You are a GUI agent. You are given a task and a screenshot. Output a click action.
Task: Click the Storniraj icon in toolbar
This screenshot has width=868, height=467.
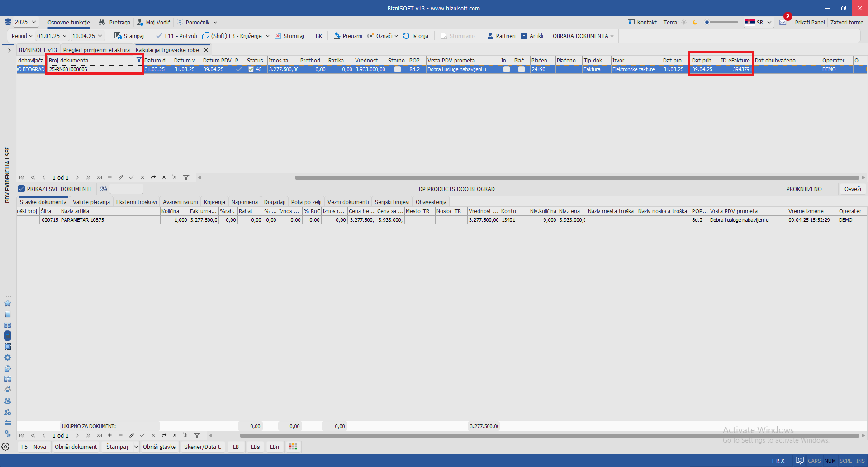coord(278,36)
